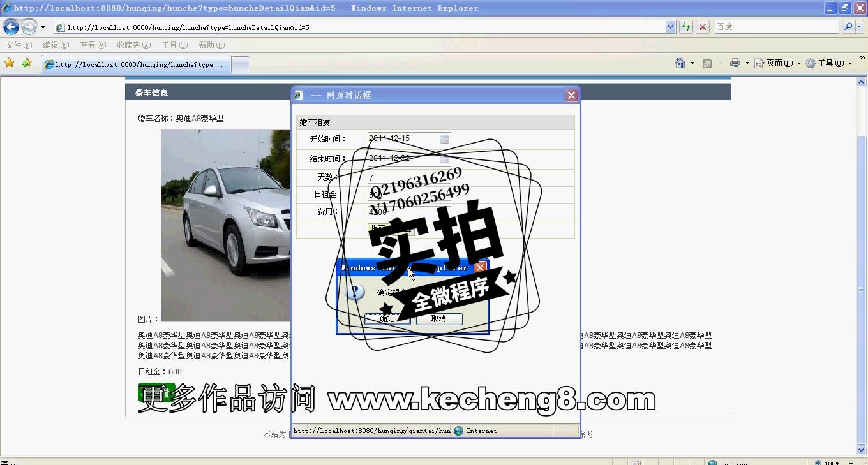Image resolution: width=868 pixels, height=465 pixels.
Task: Open the search provider dropdown arrow
Action: coord(859,27)
